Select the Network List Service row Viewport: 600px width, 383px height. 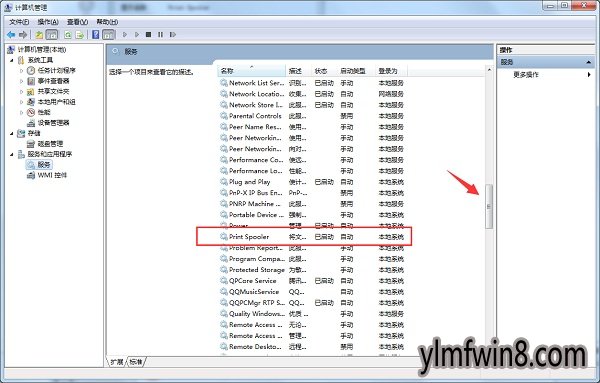(312, 83)
